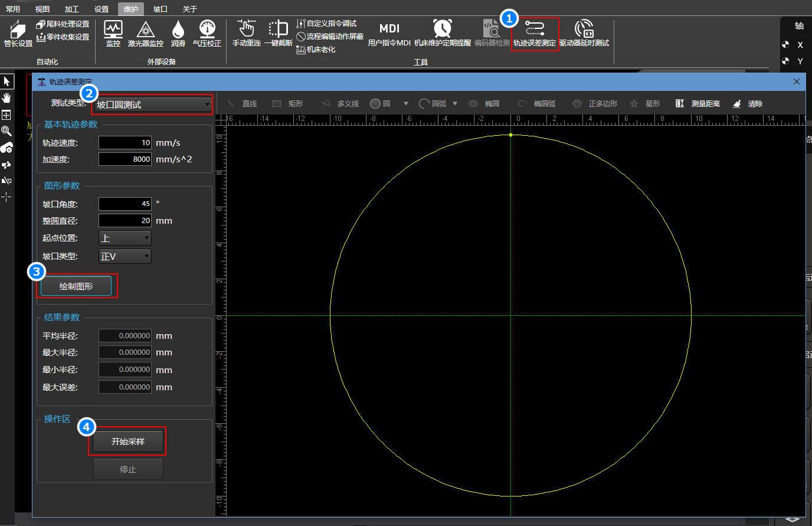Click the 最大误差 result value field
The image size is (812, 526).
pyautogui.click(x=125, y=387)
